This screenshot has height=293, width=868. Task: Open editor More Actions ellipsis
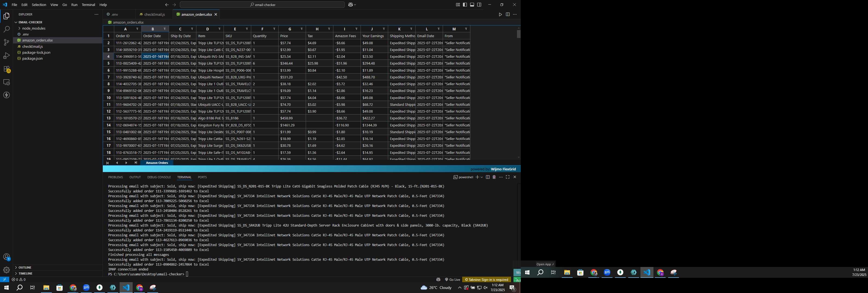(x=515, y=14)
